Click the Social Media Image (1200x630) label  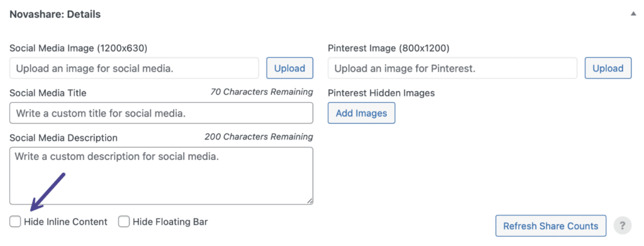click(x=79, y=48)
